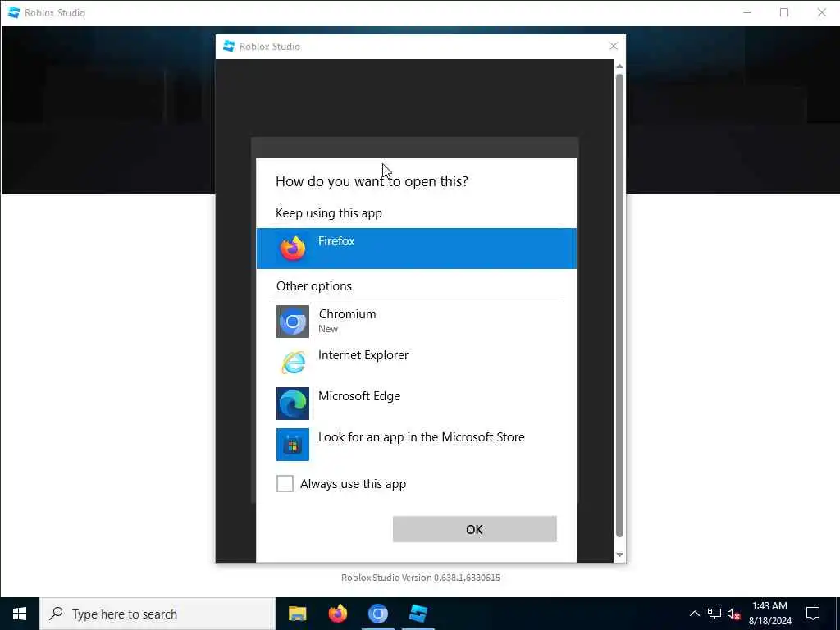This screenshot has width=840, height=630.
Task: Maximize the main Roblox Studio window
Action: tap(784, 12)
